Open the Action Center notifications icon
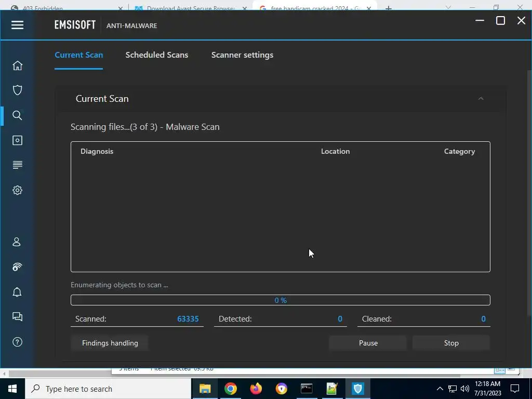 pos(515,389)
